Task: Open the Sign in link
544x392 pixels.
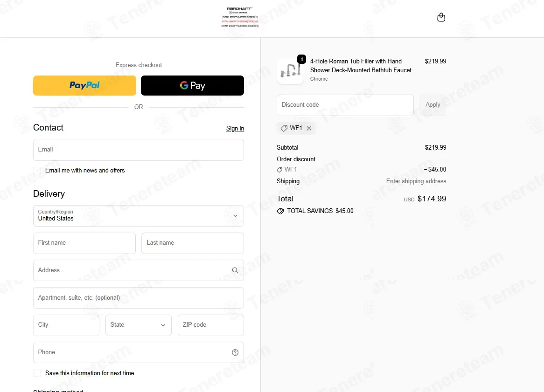Action: 235,129
